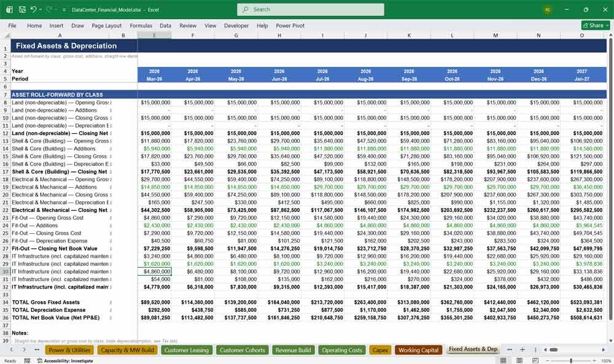Open Accessibility: Investigate status item
This screenshot has width=614, height=364.
point(66,360)
